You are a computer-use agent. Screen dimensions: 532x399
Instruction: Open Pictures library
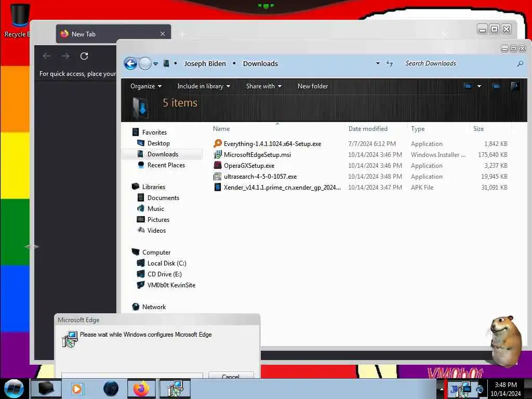point(158,220)
